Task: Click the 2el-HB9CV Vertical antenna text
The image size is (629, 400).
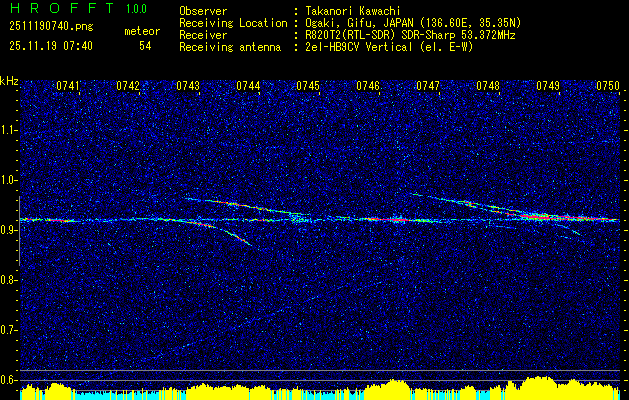Action: coord(387,47)
